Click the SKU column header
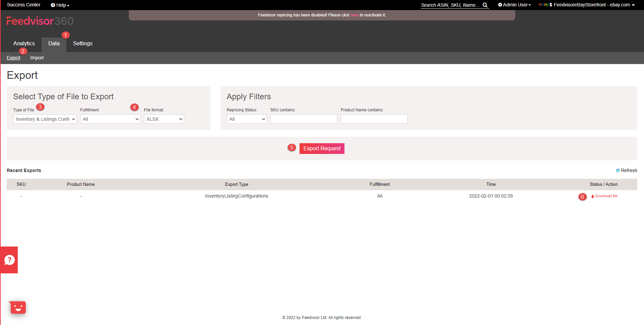644x325 pixels. [21, 184]
